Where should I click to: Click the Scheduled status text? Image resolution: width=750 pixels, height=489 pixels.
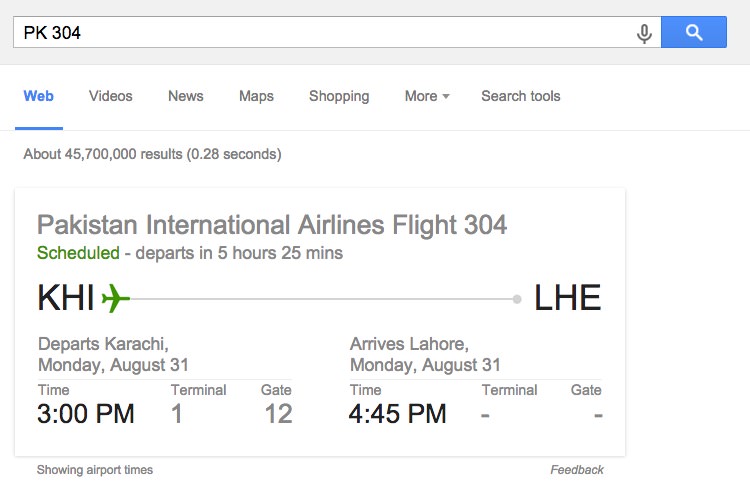(78, 253)
